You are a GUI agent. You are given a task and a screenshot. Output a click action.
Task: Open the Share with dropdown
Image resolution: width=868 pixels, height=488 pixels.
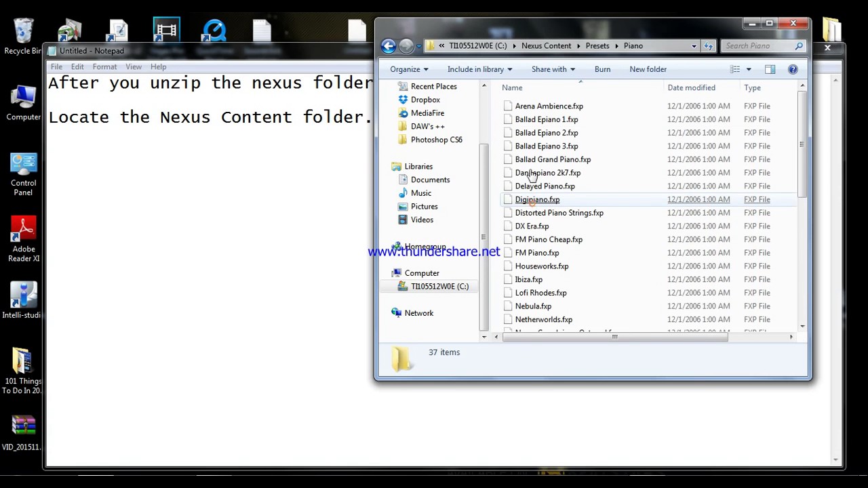[x=553, y=69]
